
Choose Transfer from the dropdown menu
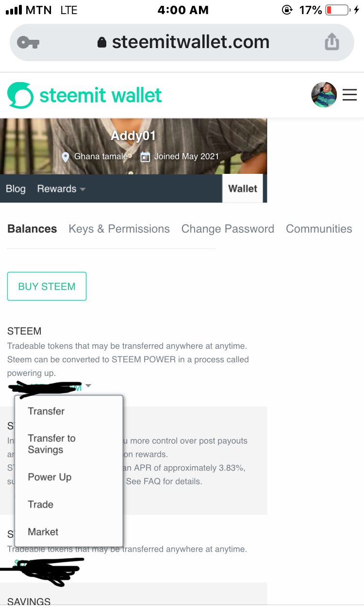[x=46, y=411]
